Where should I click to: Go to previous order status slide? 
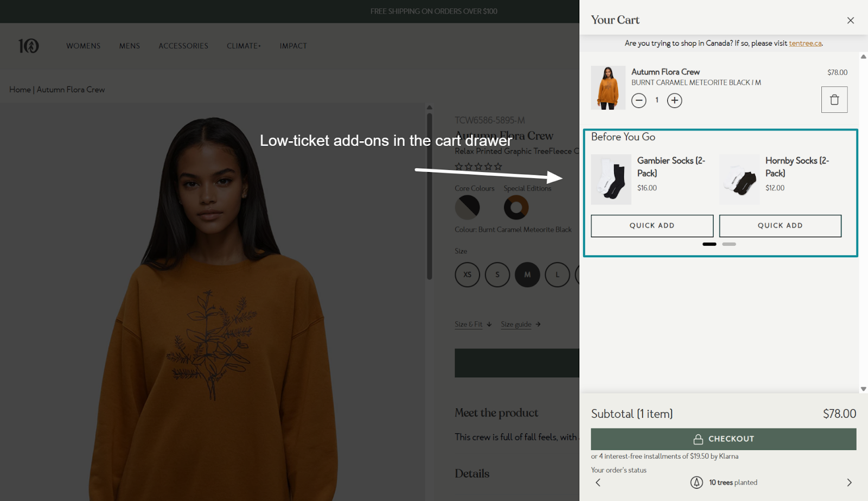(598, 483)
